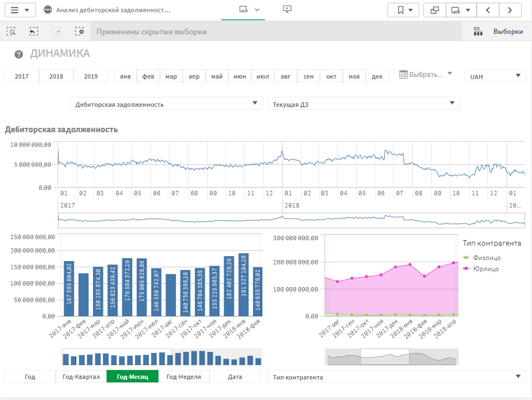Switch to Год-Квартал tab

tap(81, 377)
